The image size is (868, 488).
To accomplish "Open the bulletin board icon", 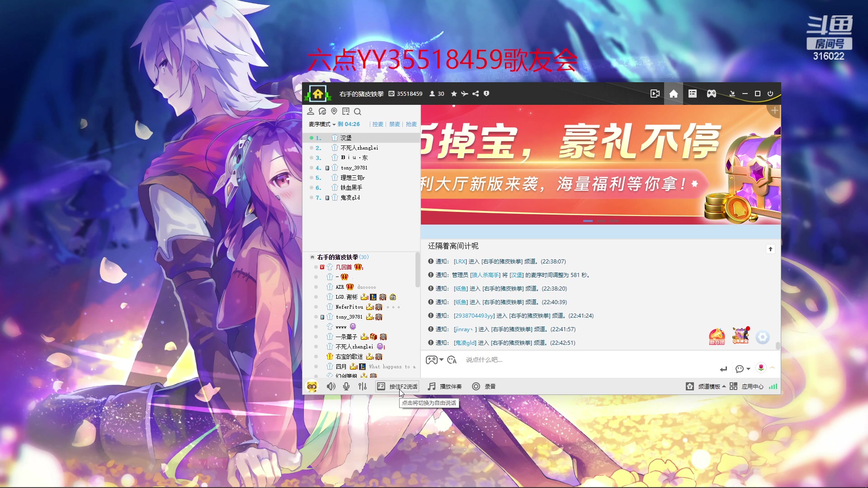I will pyautogui.click(x=346, y=111).
